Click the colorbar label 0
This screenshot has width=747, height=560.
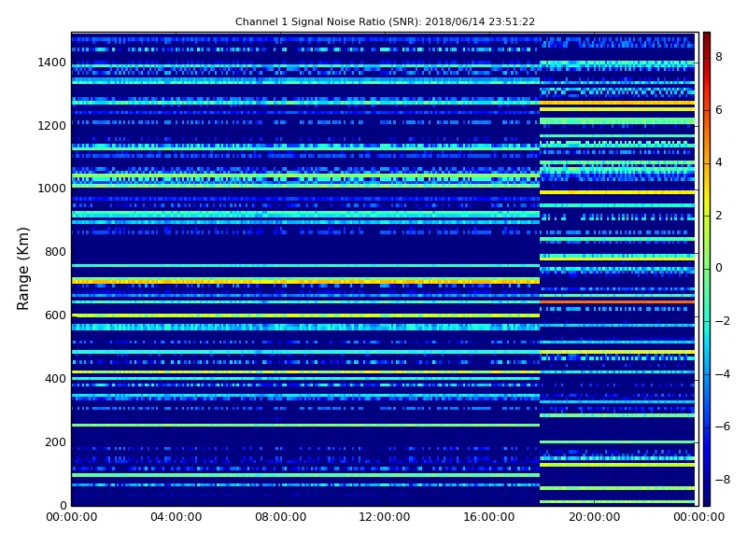[719, 268]
